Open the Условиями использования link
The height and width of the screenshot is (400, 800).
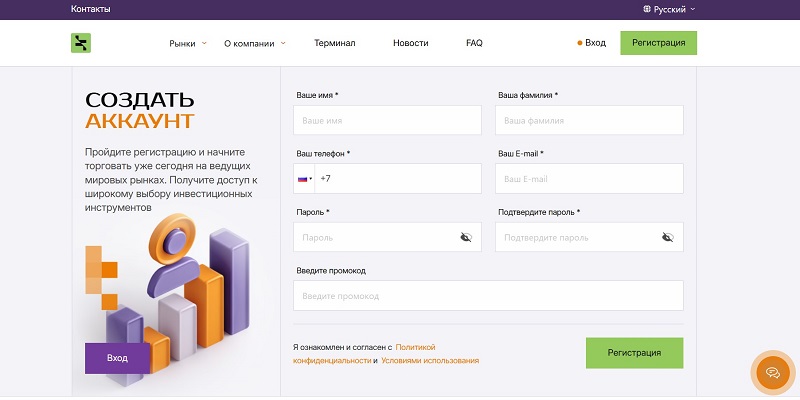pyautogui.click(x=430, y=360)
